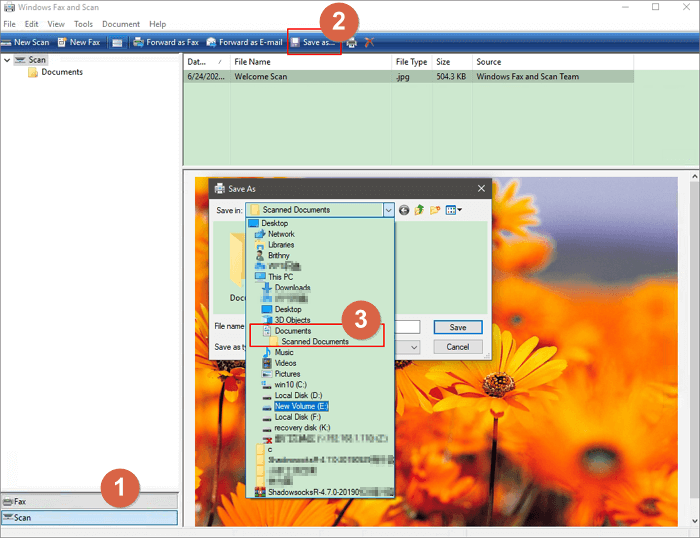
Task: Open the Edit menu
Action: pyautogui.click(x=31, y=24)
